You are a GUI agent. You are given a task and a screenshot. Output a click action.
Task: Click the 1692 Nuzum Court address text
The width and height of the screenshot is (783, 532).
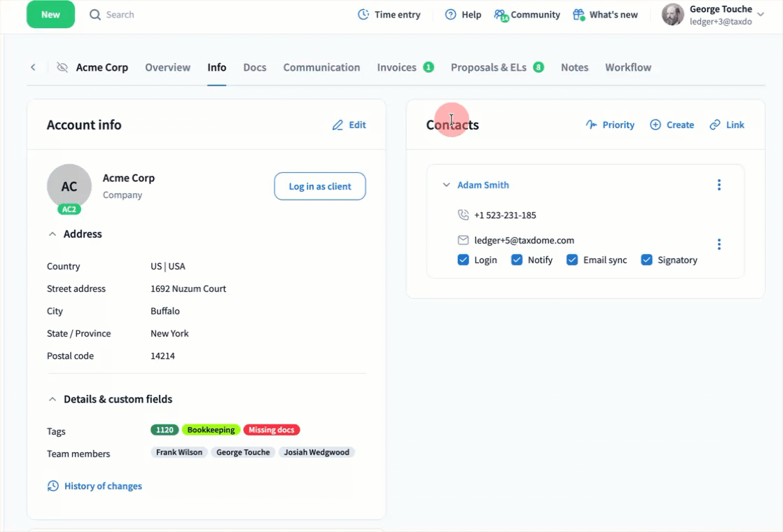click(188, 288)
